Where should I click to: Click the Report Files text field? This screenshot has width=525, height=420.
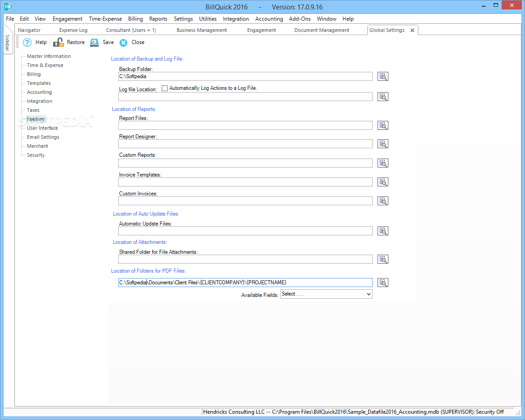point(245,125)
